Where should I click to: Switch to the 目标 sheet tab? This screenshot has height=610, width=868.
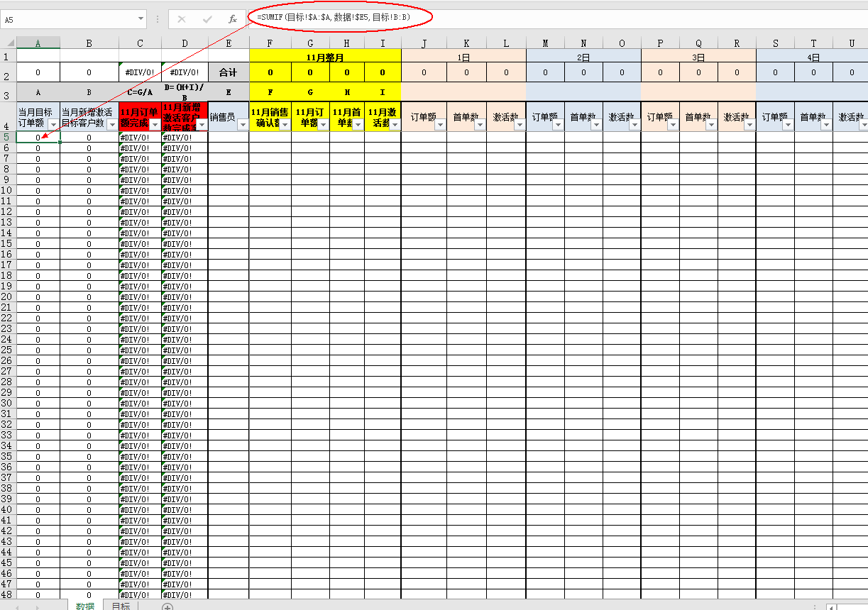(x=121, y=606)
